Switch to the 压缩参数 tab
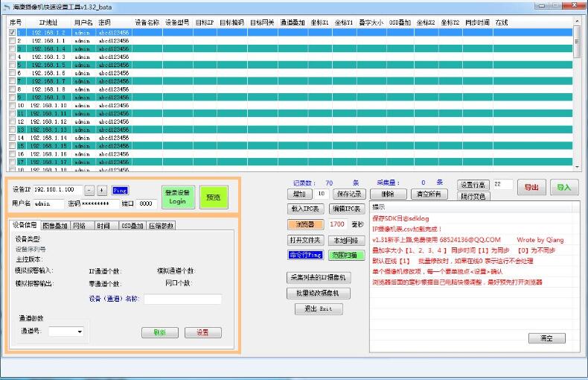The height and width of the screenshot is (380, 588). click(161, 226)
